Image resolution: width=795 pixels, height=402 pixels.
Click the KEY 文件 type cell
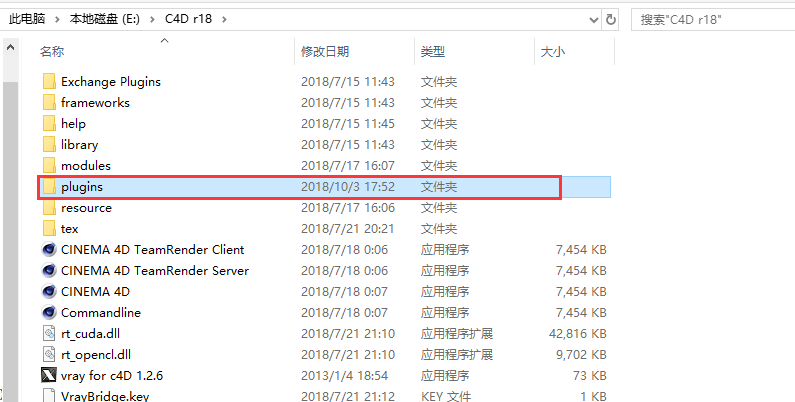446,396
